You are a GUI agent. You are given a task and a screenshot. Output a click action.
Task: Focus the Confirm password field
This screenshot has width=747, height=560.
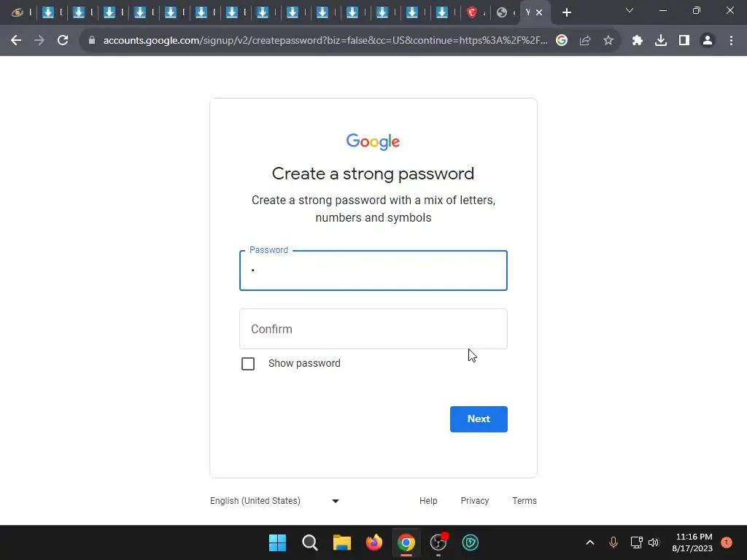(x=373, y=329)
